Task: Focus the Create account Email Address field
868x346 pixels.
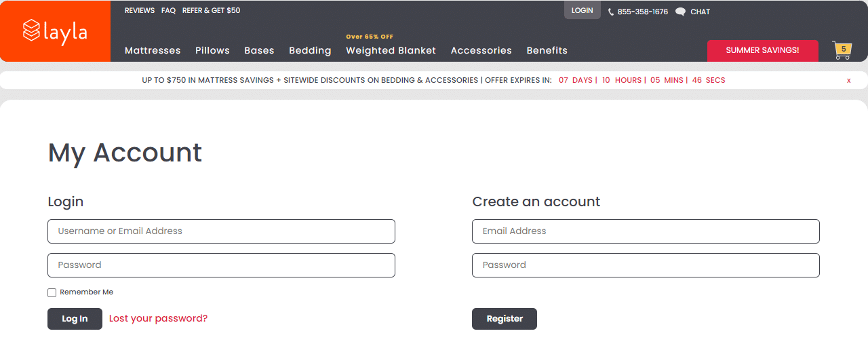Action: tap(646, 231)
